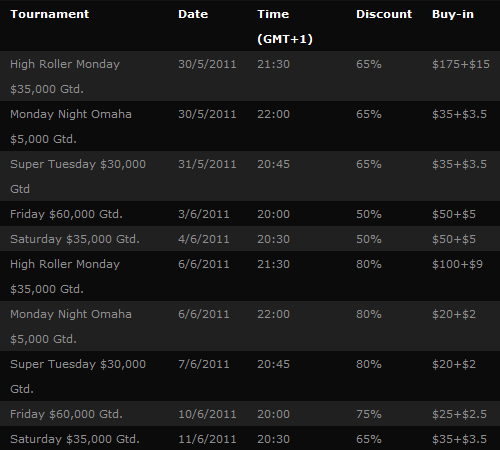500x450 pixels.
Task: Select the 80% discount for Super Tuesday
Action: (x=368, y=364)
